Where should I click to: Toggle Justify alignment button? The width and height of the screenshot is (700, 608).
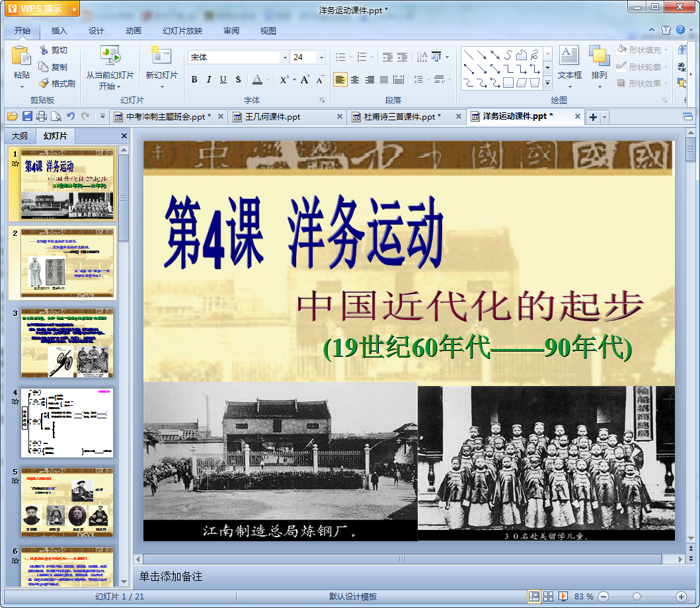(384, 79)
